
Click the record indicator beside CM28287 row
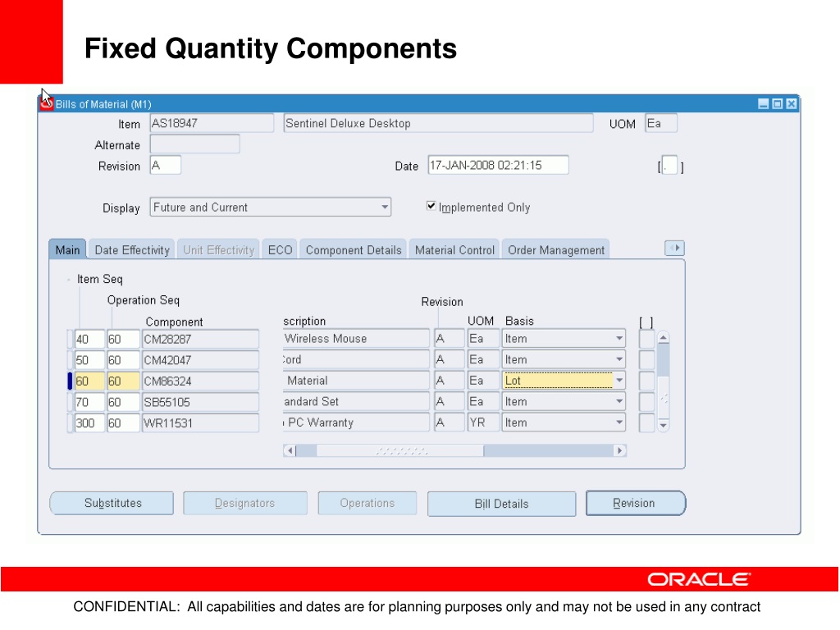70,339
